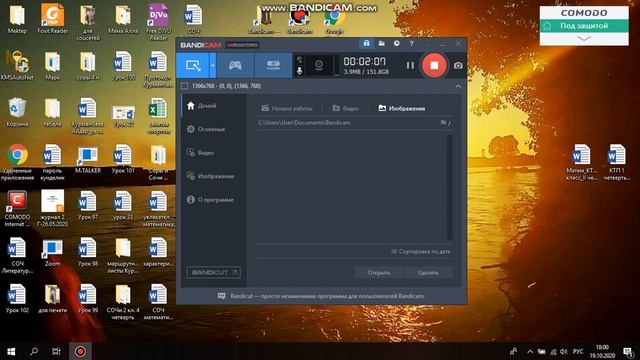Image resolution: width=640 pixels, height=360 pixels.
Task: Browse folder icon beside Bandicam path
Action: 443,122
